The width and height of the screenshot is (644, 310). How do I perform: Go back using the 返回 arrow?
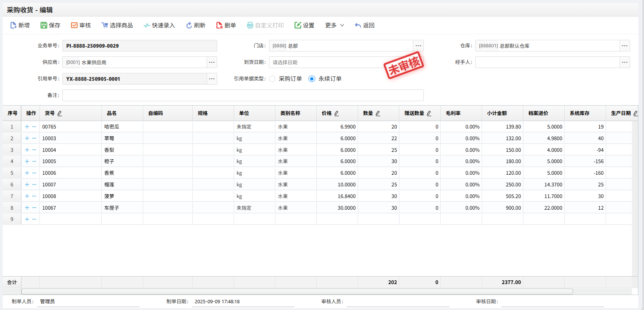tap(358, 25)
